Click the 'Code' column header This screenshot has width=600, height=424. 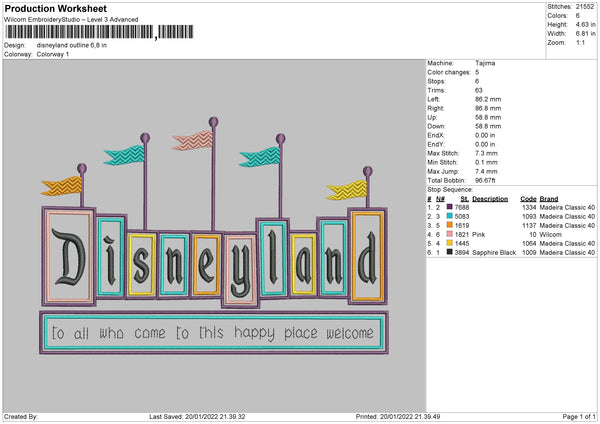[x=528, y=199]
